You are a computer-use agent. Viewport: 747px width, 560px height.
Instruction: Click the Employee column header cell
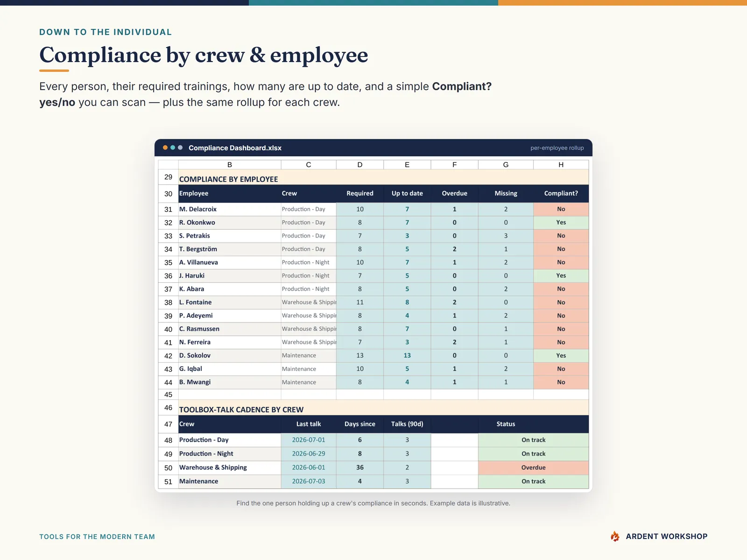(x=230, y=193)
